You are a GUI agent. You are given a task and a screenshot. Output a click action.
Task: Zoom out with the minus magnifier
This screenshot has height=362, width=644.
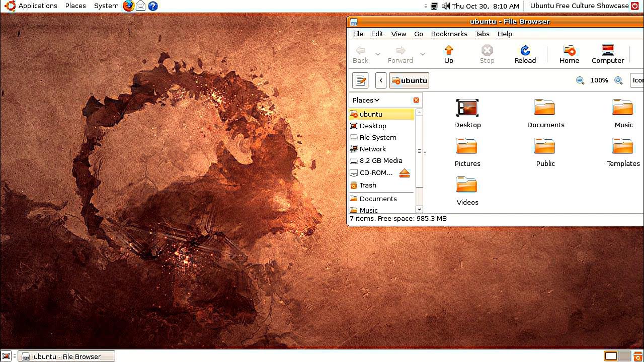coord(580,80)
